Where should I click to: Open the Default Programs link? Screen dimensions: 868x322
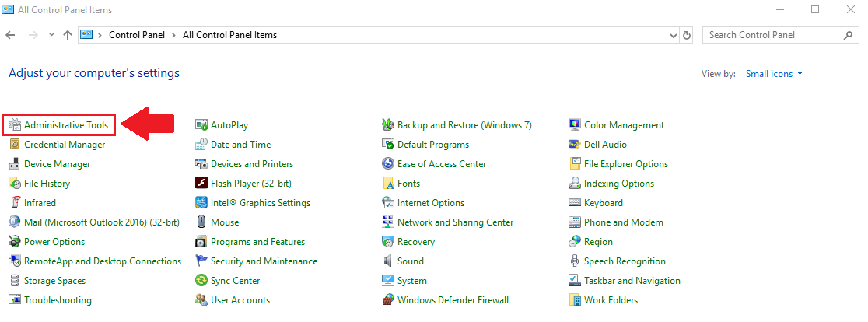(433, 145)
